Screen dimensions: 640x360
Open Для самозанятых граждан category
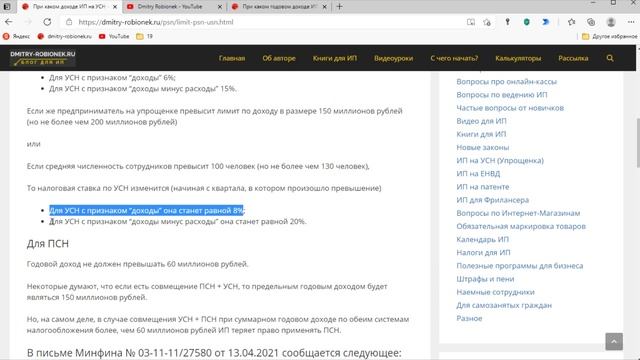tap(504, 305)
